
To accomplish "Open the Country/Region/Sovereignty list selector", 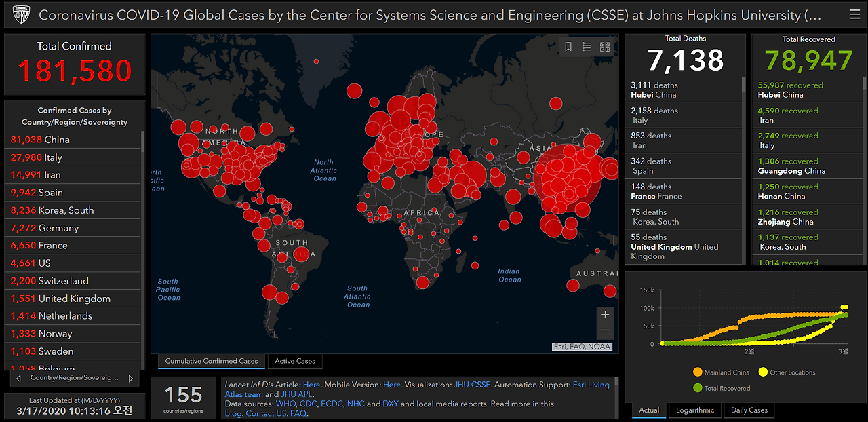I will [x=74, y=378].
